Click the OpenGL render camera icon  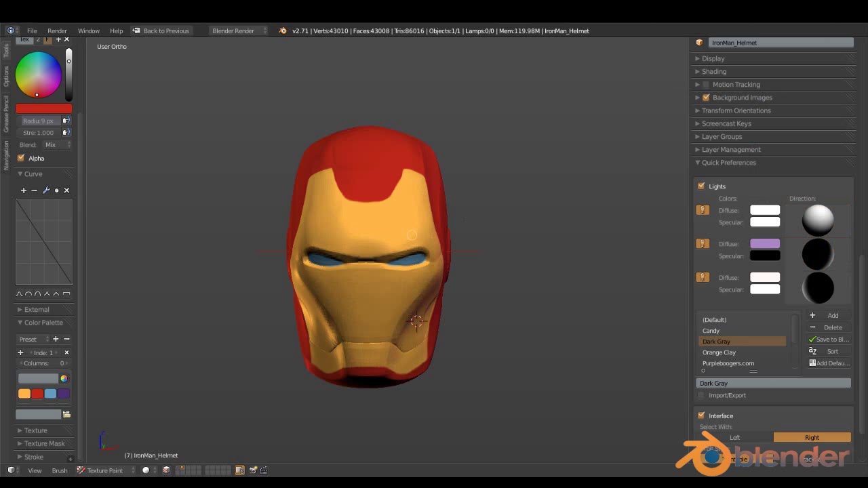[x=253, y=470]
